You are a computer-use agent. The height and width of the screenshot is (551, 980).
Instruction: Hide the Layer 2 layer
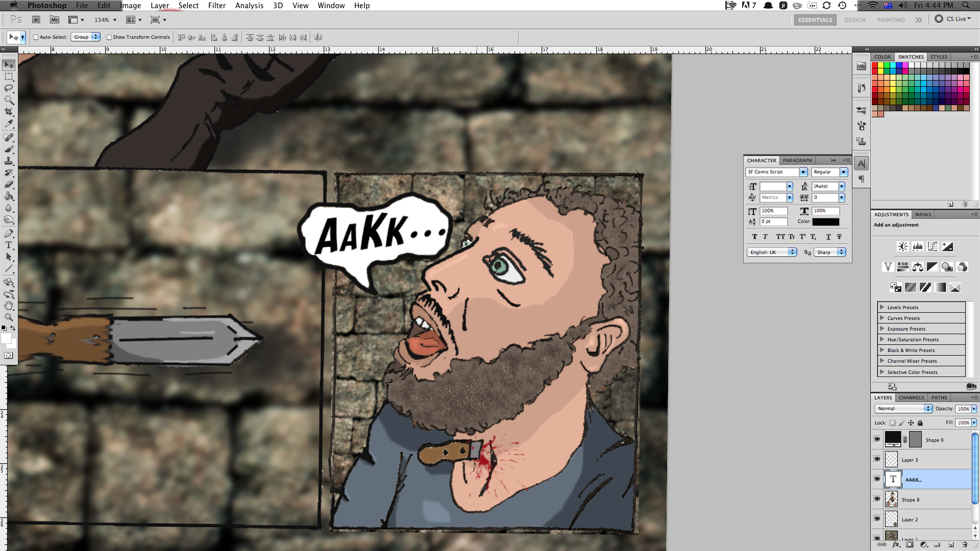tap(877, 519)
